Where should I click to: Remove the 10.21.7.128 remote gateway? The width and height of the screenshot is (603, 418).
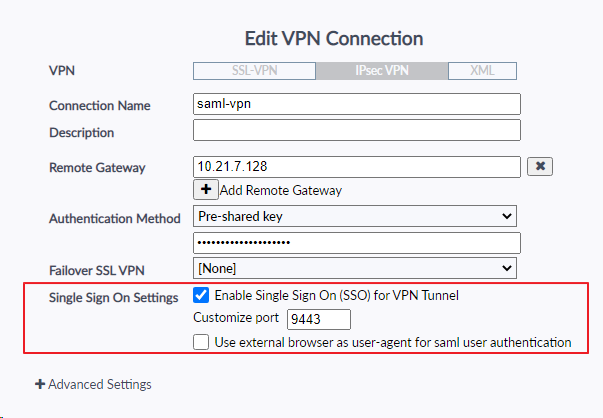coord(539,167)
